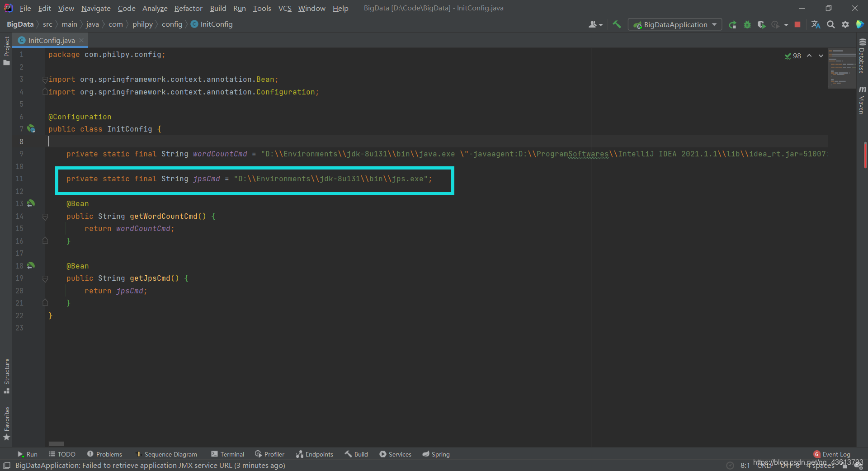Image resolution: width=868 pixels, height=471 pixels.
Task: Collapse the import block fold marker on line 3
Action: (45, 80)
